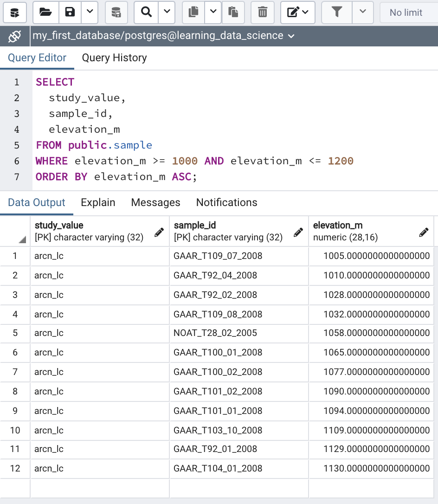This screenshot has width=438, height=504.
Task: Click the GAAR_T109_07_2008 sample_id cell
Action: [218, 256]
